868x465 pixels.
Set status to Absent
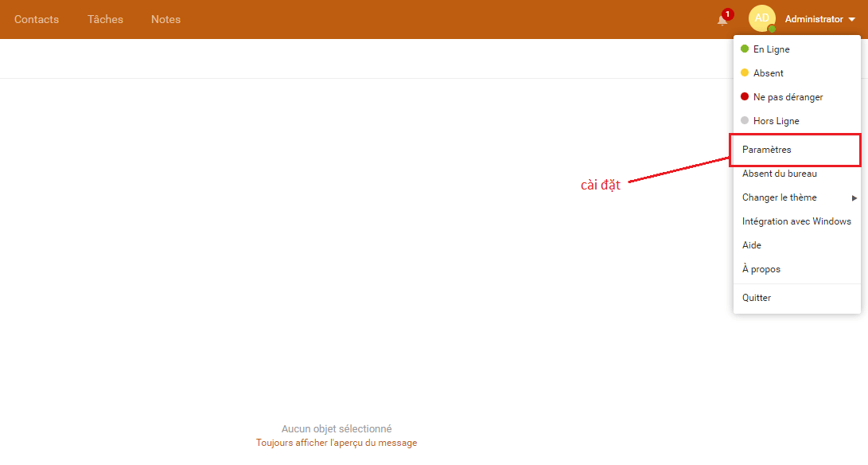click(768, 73)
